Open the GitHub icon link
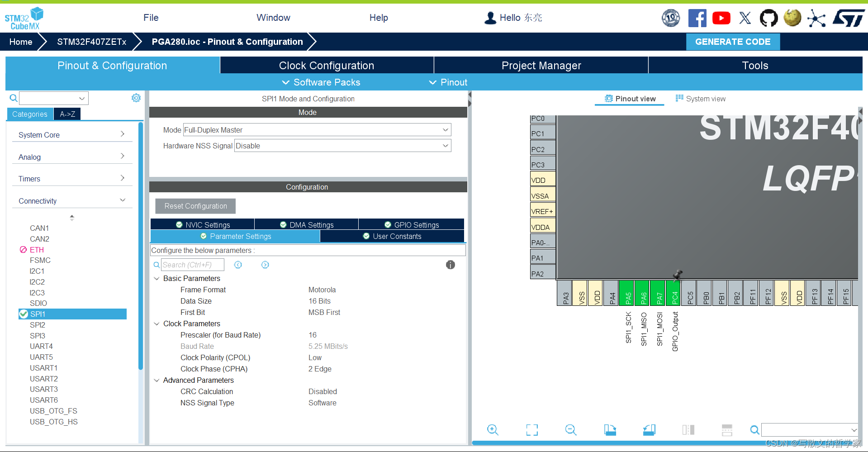The width and height of the screenshot is (868, 452). click(768, 18)
